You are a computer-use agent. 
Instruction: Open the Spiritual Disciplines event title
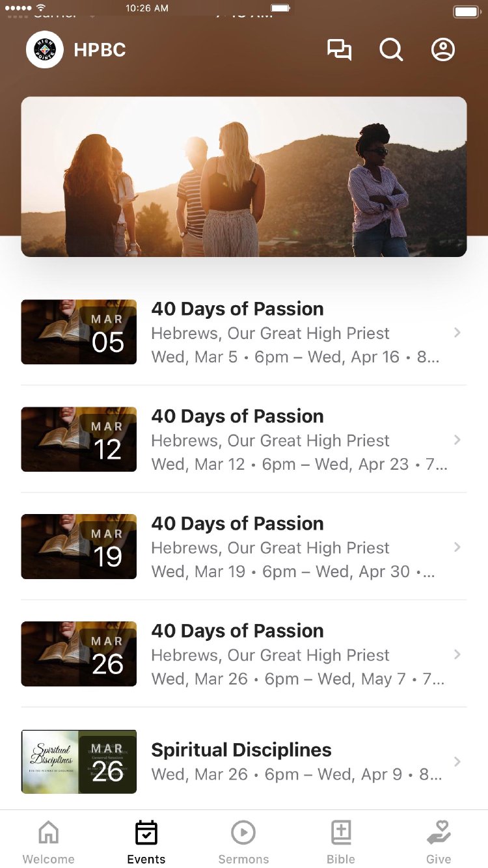[241, 750]
